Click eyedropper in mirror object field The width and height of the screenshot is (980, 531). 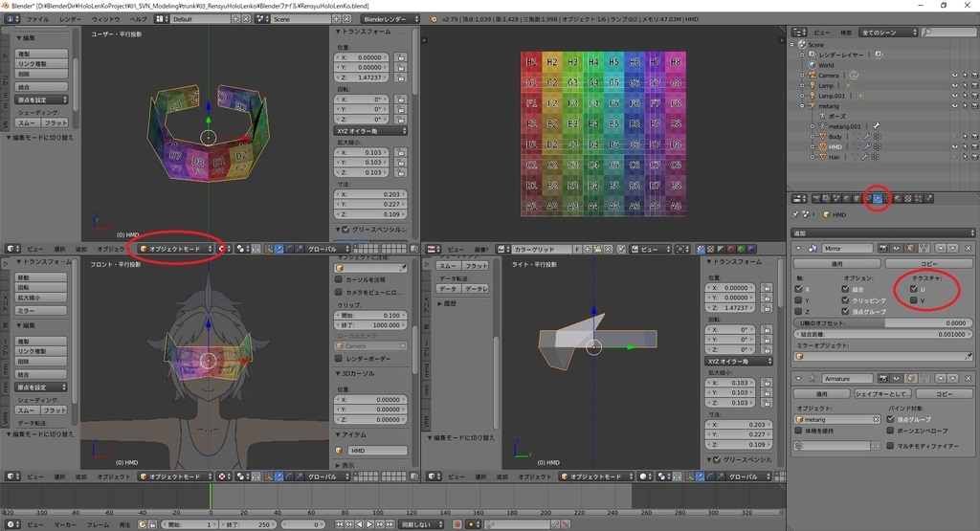969,356
